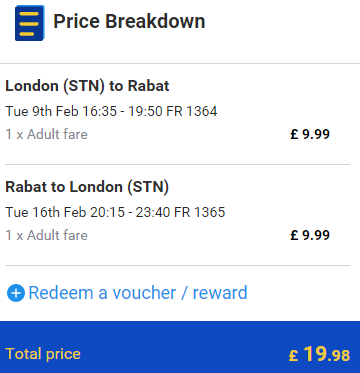Screen dimensions: 360x373
Task: Click the Price Breakdown list icon
Action: point(30,23)
